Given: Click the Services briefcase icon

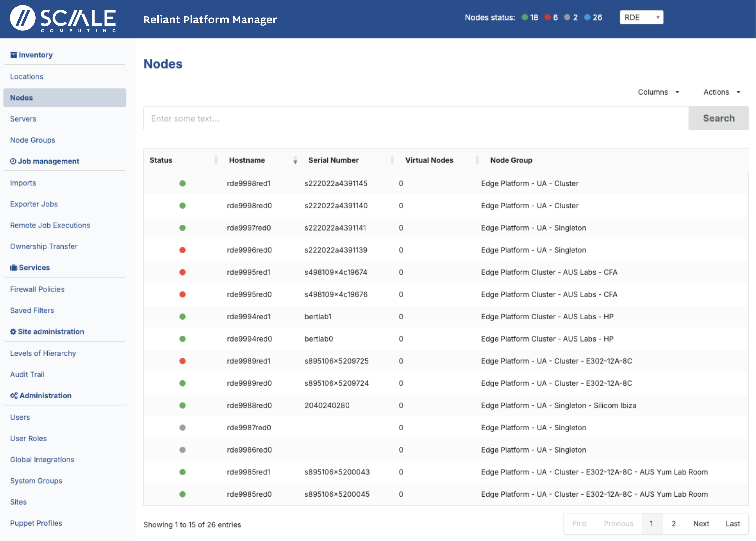Looking at the screenshot, I should 14,268.
